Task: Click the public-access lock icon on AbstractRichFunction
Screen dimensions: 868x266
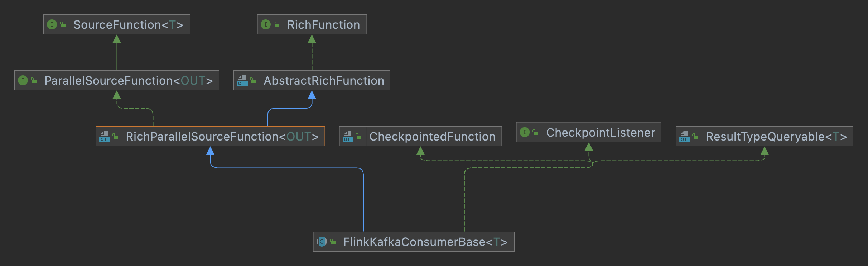Action: click(253, 80)
